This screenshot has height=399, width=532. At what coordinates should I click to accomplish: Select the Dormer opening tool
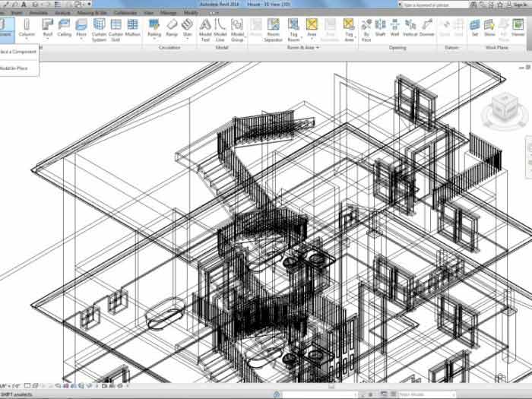pyautogui.click(x=427, y=28)
